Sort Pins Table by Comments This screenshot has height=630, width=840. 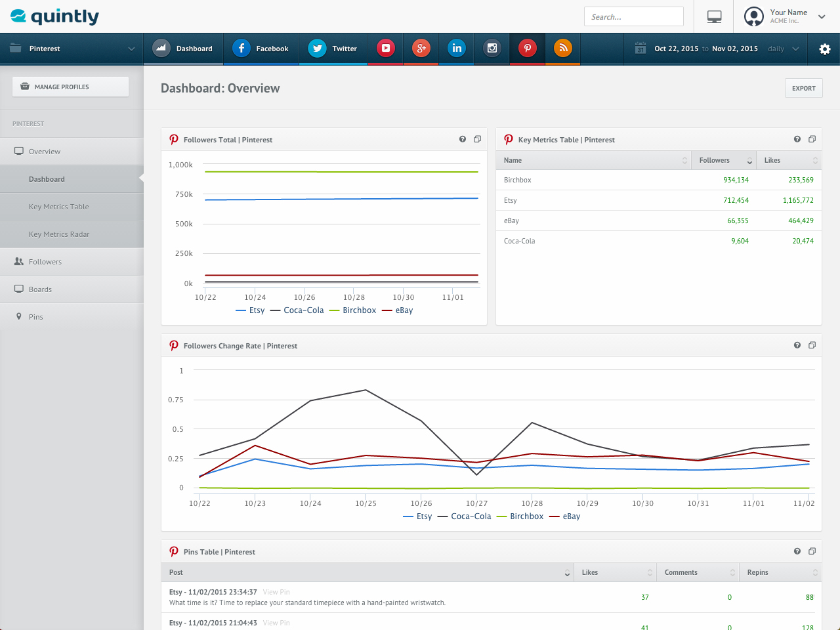[698, 572]
